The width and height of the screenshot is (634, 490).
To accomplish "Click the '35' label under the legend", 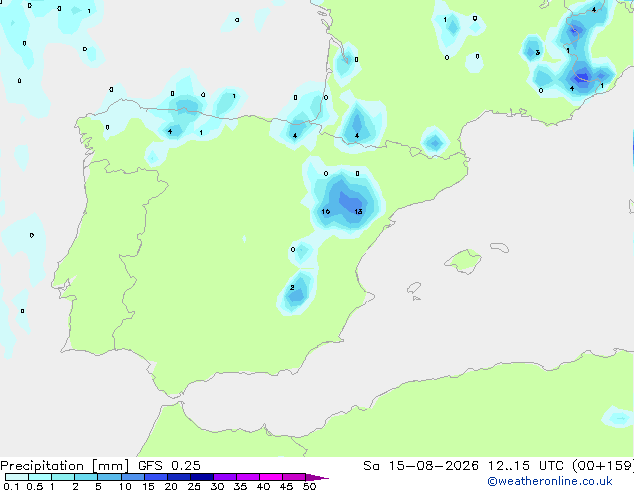I will pos(240,486).
